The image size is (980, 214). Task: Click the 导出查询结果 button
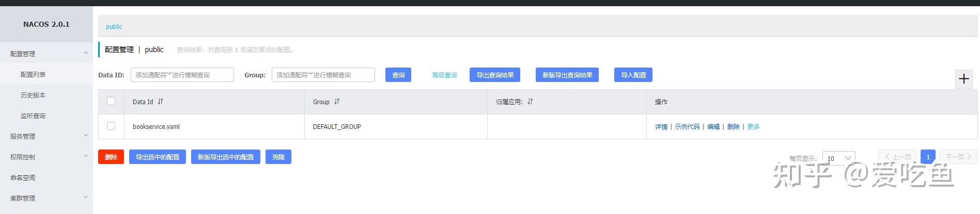pyautogui.click(x=495, y=75)
